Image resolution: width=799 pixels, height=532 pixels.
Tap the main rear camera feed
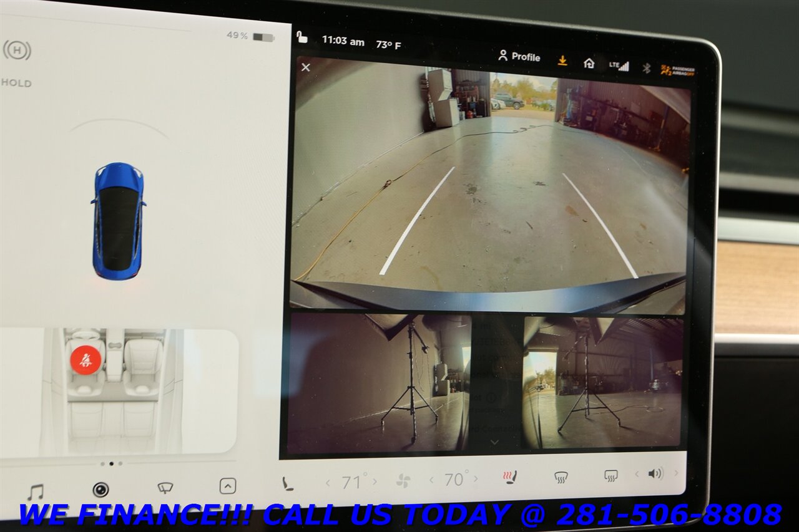(x=490, y=185)
